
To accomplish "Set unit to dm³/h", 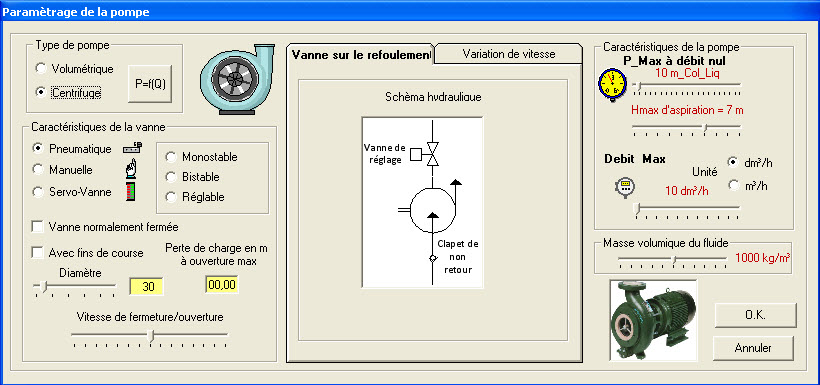I will click(750, 163).
